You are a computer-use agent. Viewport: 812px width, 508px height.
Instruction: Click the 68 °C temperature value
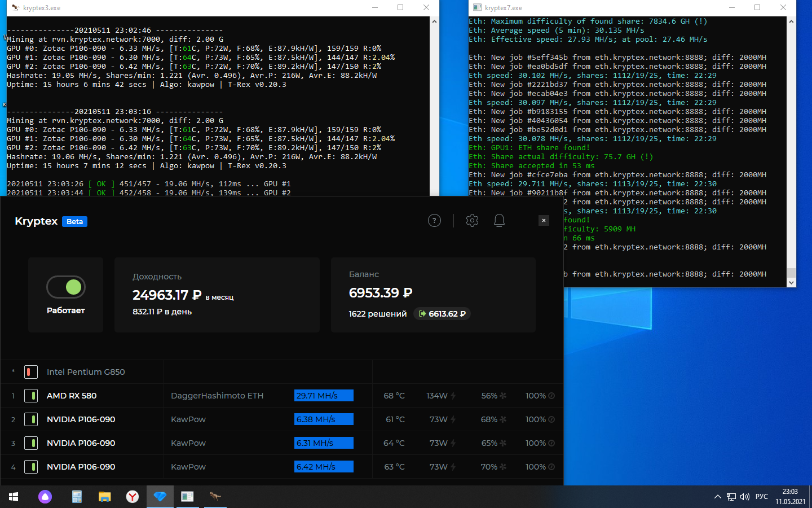pos(394,396)
